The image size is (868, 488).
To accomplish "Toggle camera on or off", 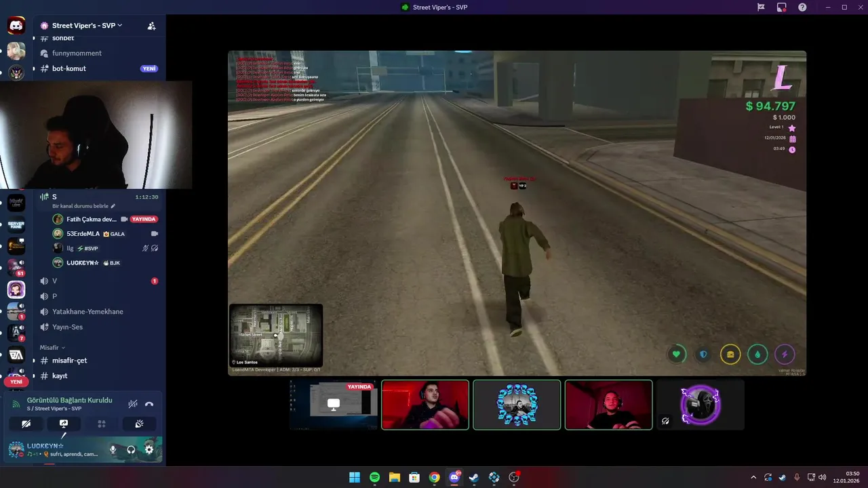I will 26,424.
